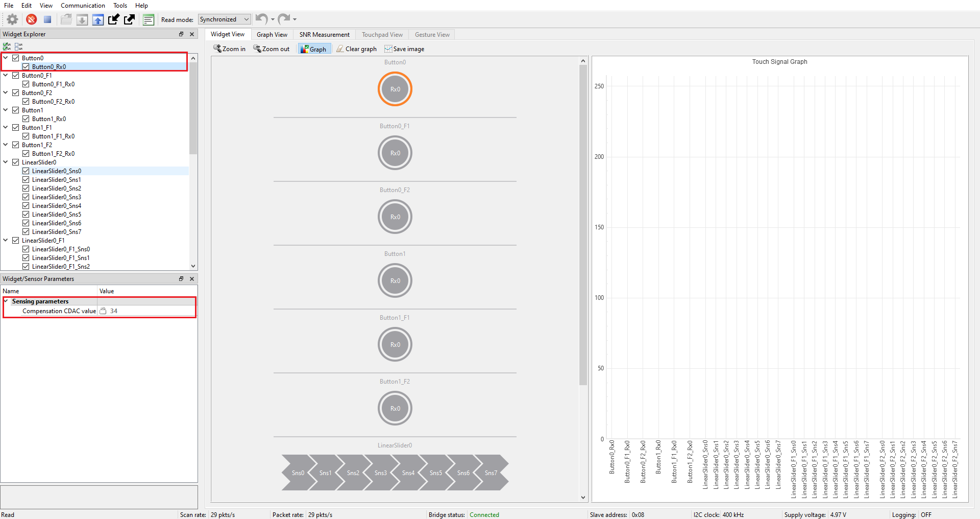The image size is (980, 519).
Task: Toggle the LinearSlider0 checkbox
Action: (16, 162)
